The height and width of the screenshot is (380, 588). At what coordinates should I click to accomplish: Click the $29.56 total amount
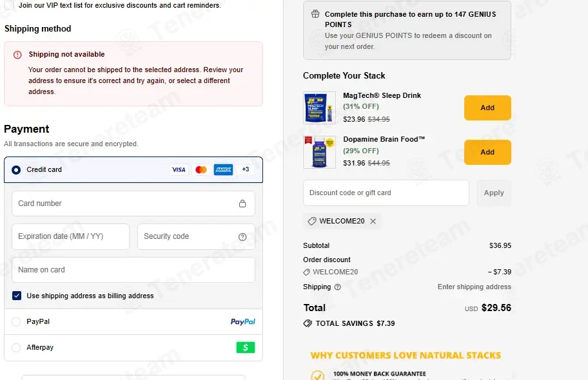496,308
